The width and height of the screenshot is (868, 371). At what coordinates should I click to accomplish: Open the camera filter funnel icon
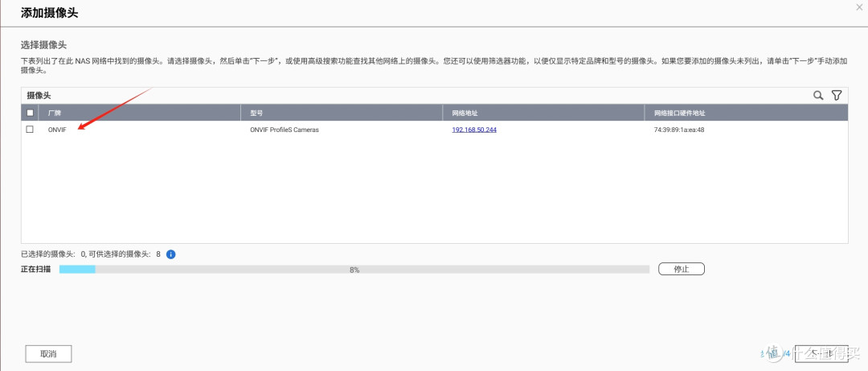[837, 96]
